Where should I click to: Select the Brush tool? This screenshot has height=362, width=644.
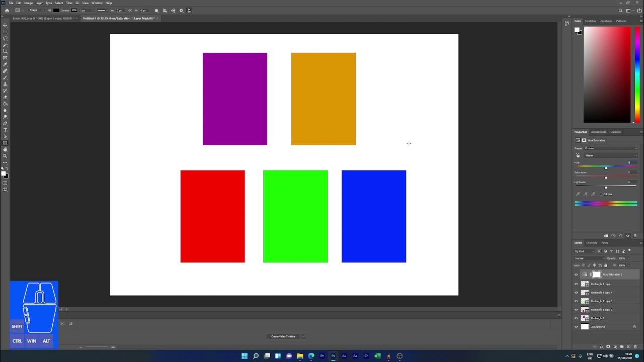6,77
